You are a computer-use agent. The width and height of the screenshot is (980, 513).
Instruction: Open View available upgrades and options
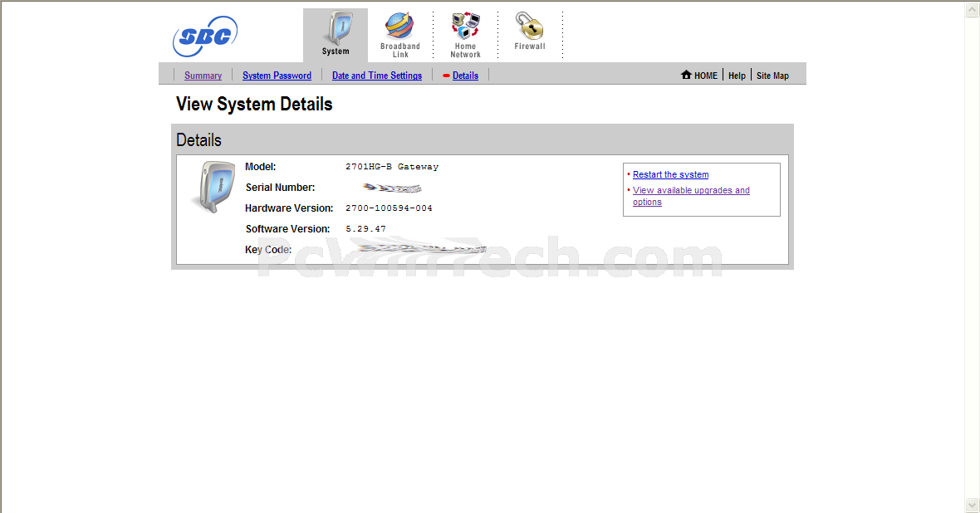pyautogui.click(x=691, y=196)
